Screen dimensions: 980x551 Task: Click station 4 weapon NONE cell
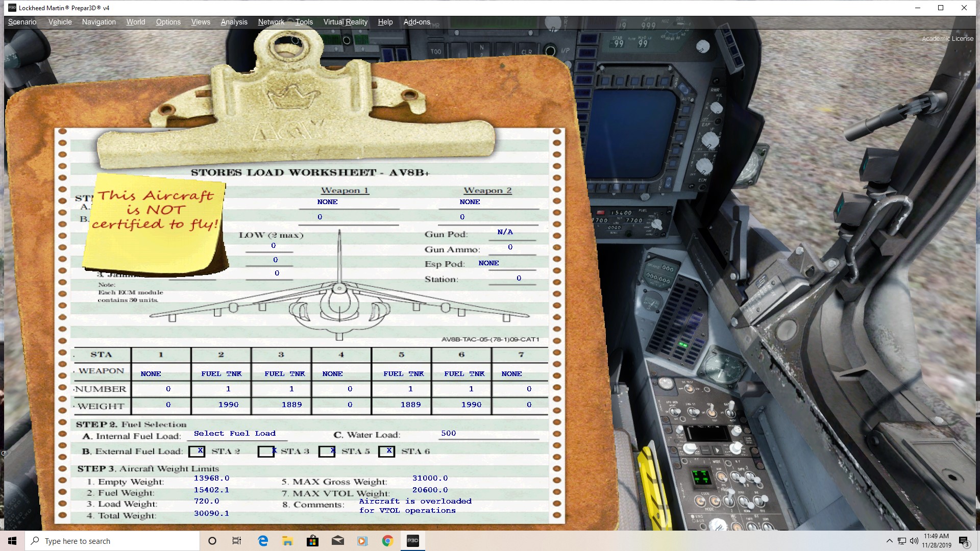click(x=332, y=374)
